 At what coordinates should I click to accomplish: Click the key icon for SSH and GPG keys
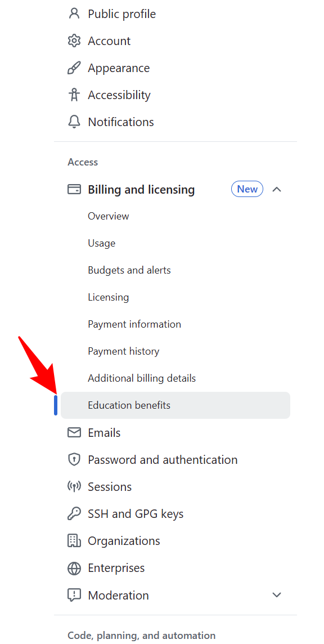[x=74, y=513]
